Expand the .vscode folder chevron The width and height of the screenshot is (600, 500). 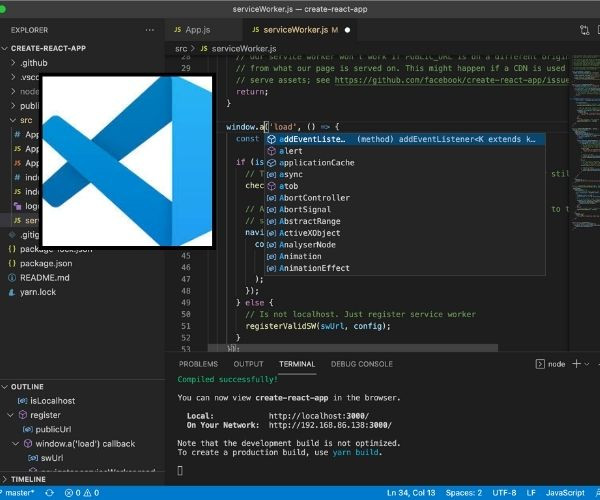(13, 77)
